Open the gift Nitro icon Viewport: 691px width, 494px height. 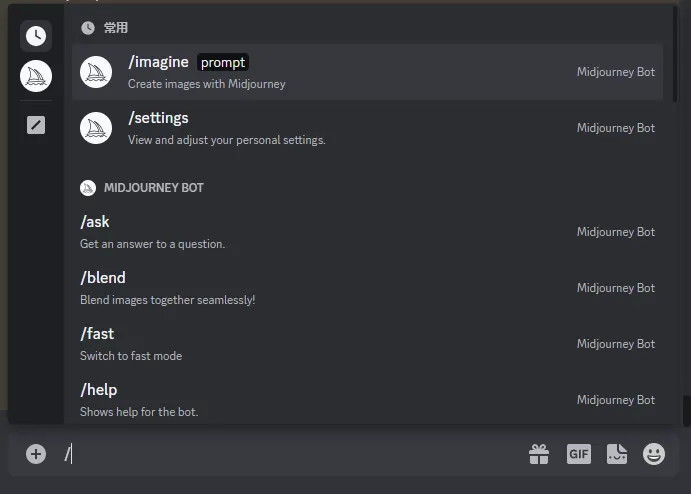(x=539, y=454)
